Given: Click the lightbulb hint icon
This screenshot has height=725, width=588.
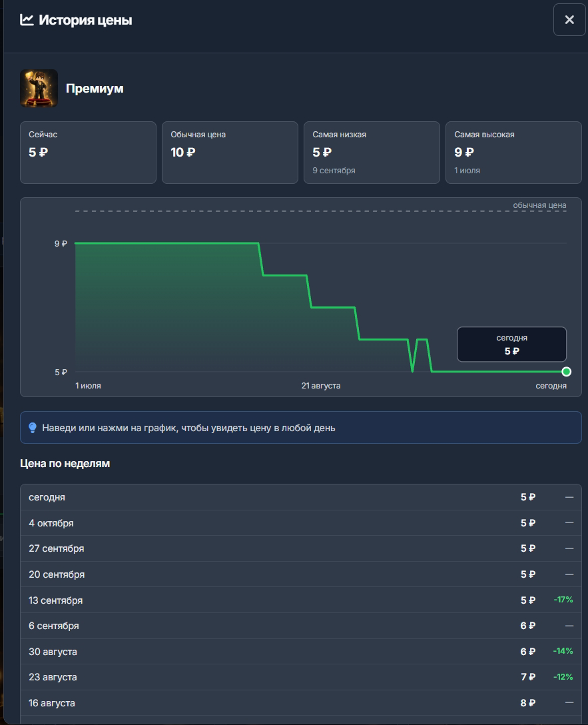Looking at the screenshot, I should point(33,428).
